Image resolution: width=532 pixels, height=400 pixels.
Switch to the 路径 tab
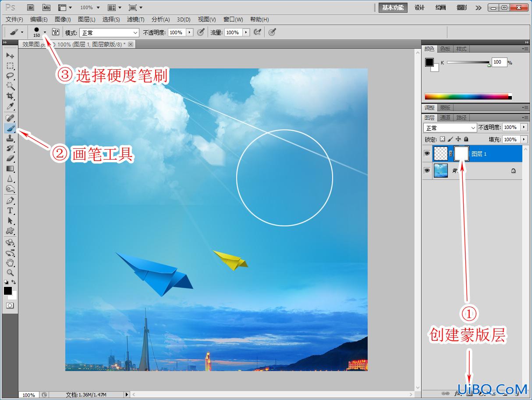461,118
